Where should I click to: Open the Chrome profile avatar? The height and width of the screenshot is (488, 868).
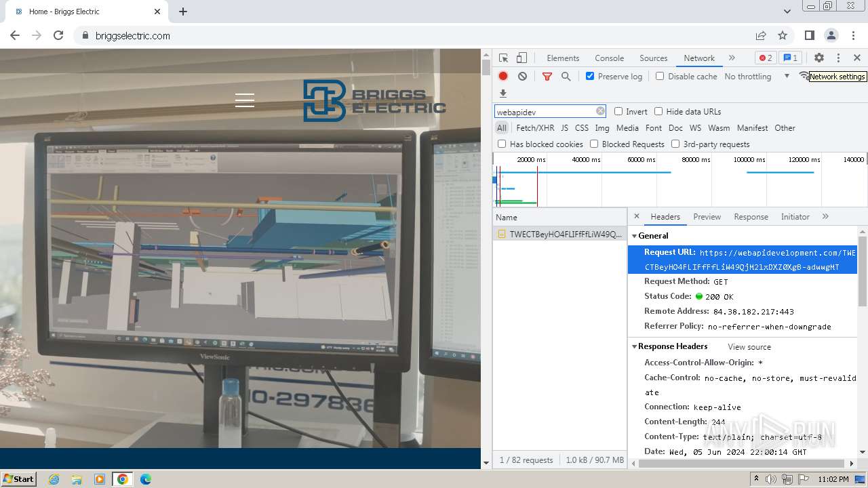tap(831, 35)
